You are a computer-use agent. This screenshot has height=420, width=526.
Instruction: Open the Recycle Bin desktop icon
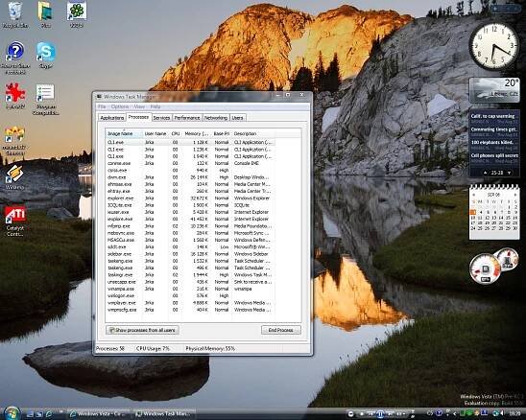pyautogui.click(x=14, y=14)
